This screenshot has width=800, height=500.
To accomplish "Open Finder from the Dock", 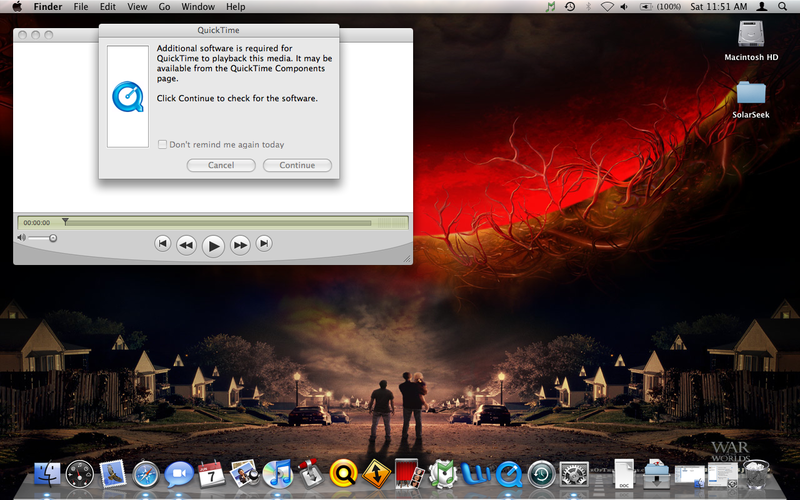I will pyautogui.click(x=47, y=474).
